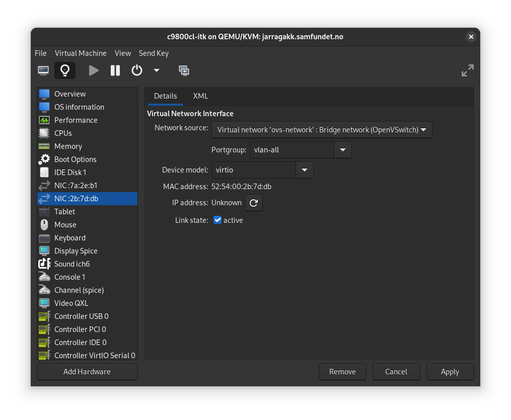This screenshot has width=511, height=420.
Task: Select Controller PCI 0 device
Action: pyautogui.click(x=87, y=329)
